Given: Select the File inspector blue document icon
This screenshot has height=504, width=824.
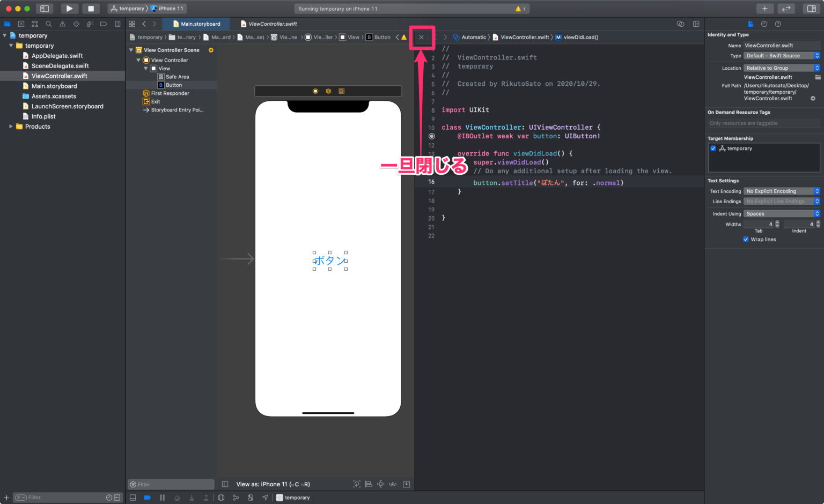Looking at the screenshot, I should pos(750,24).
